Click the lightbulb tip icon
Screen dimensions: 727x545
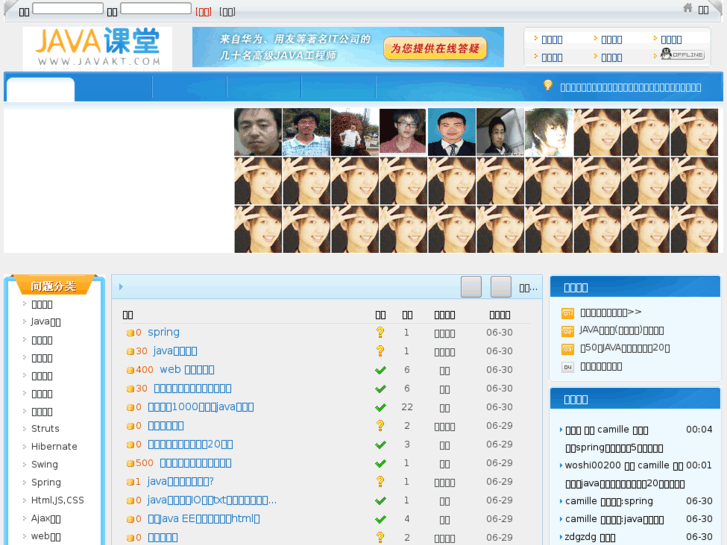point(548,85)
